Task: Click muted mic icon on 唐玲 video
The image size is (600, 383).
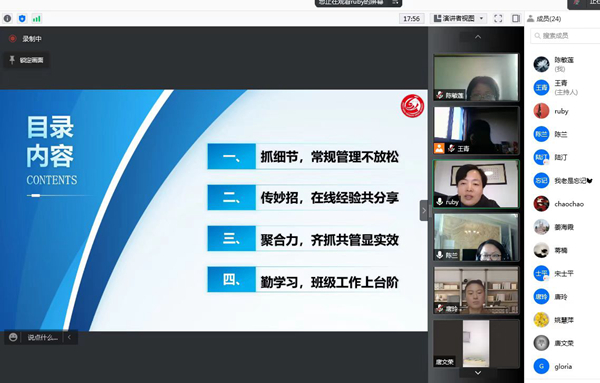Action: (x=440, y=308)
